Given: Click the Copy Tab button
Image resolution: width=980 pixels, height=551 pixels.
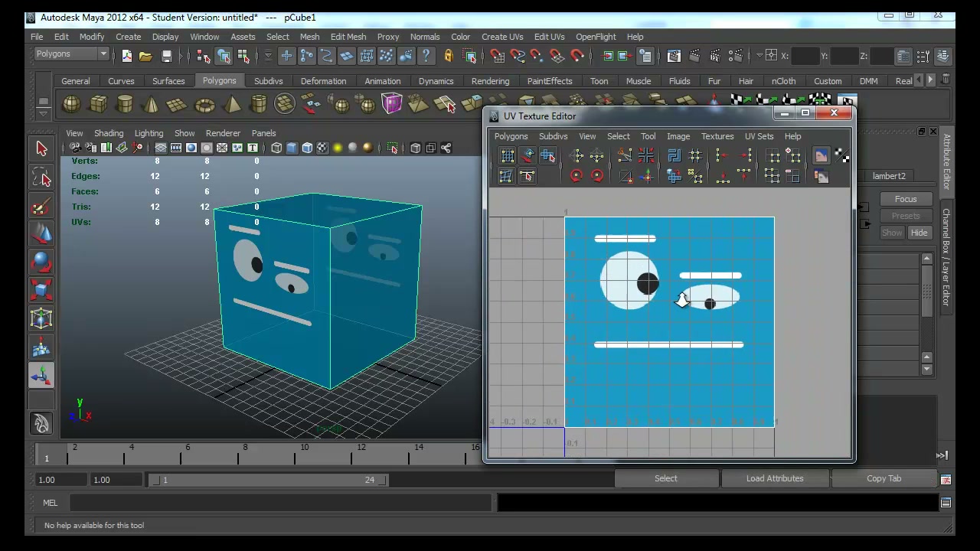Looking at the screenshot, I should pyautogui.click(x=884, y=478).
